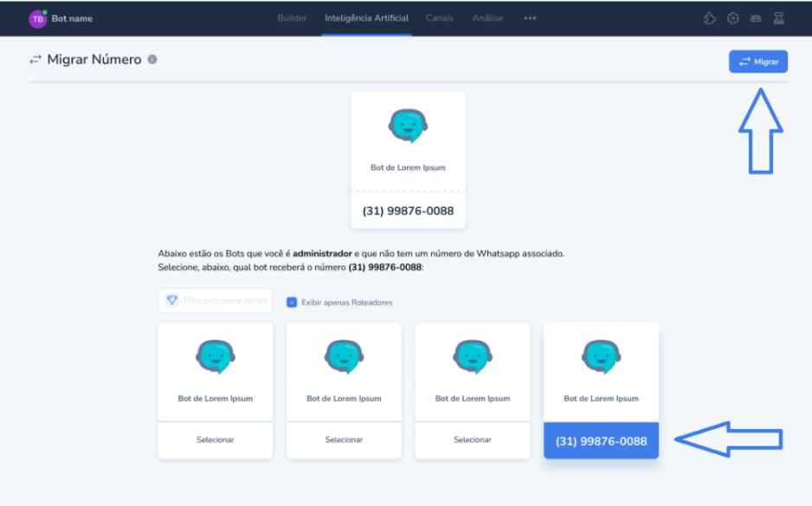Click the beaker test icon
This screenshot has height=506, width=812.
[778, 18]
